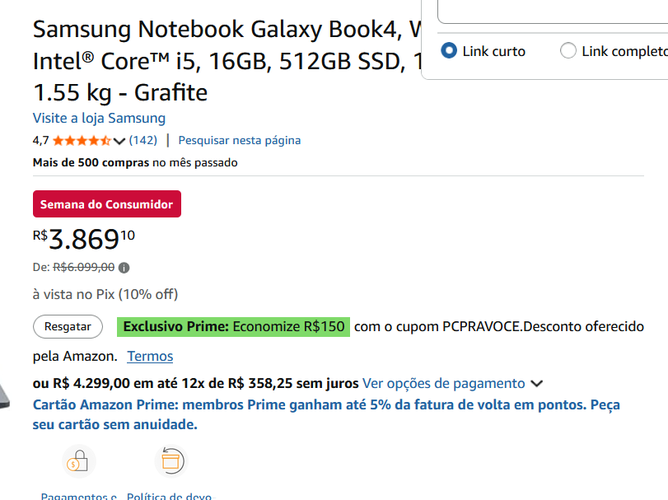
Task: Click the Resgatar coupon button
Action: (68, 327)
